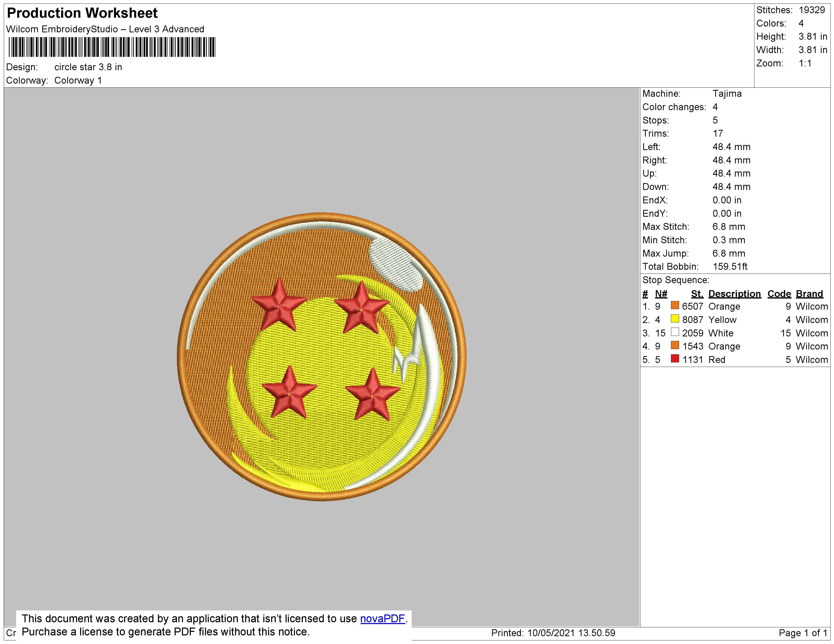Click the 'Red' description in row 5
This screenshot has height=644, width=834.
716,360
